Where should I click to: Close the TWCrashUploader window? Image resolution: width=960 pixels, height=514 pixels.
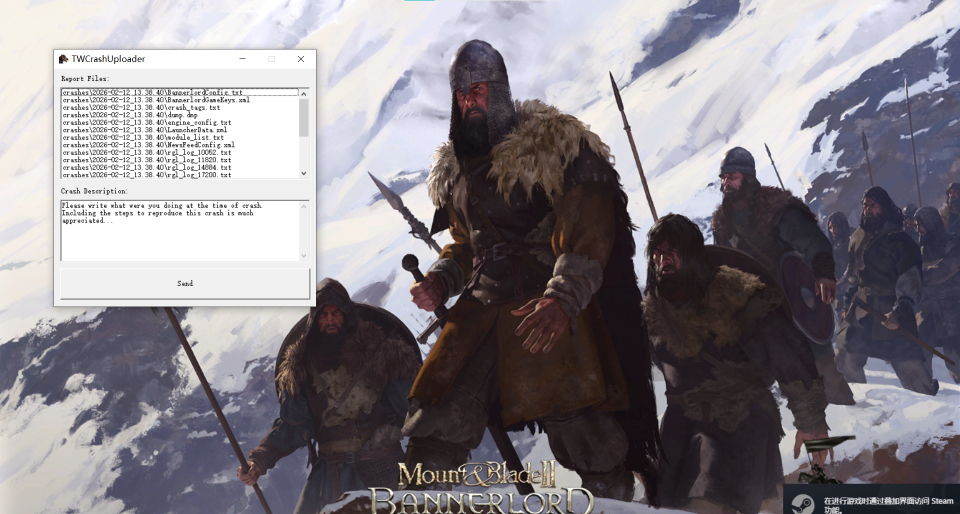[301, 59]
